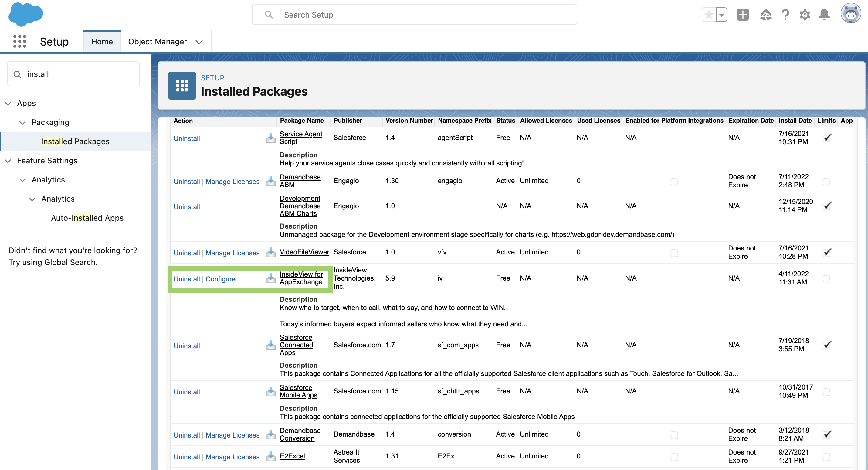Click the Quick Find box containing install
Viewport: 868px width, 470px height.
[x=73, y=74]
